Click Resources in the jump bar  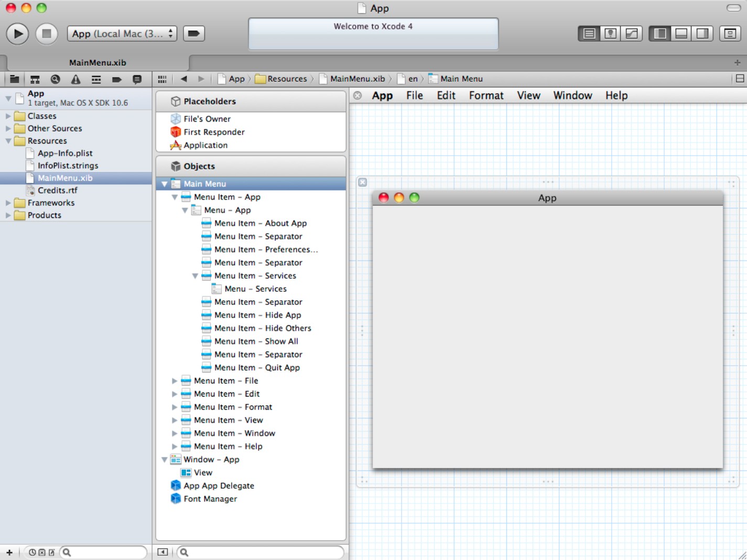pos(281,79)
